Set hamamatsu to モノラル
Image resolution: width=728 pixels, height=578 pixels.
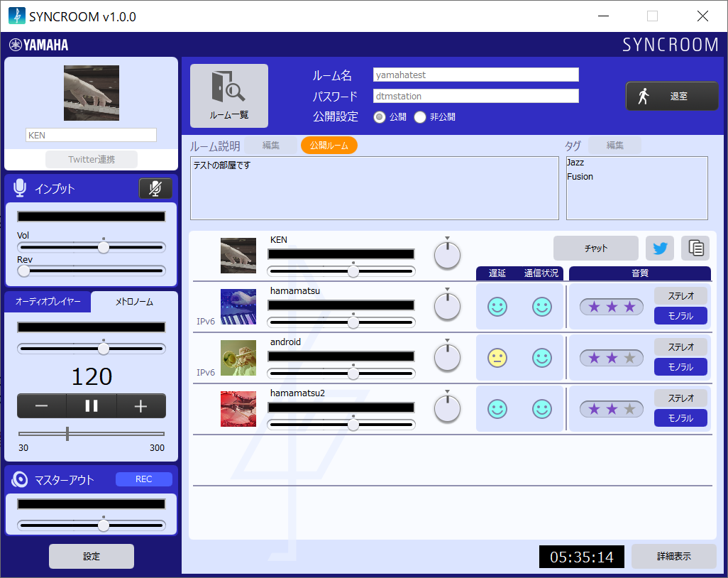pos(680,316)
